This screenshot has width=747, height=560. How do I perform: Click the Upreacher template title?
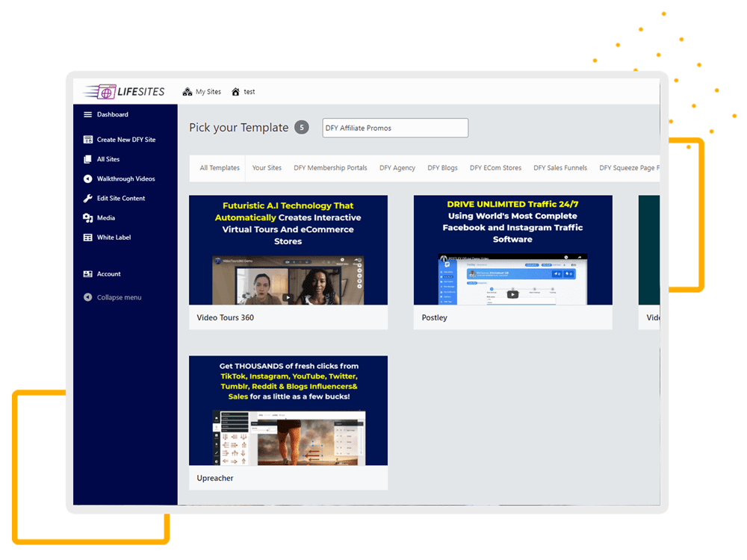[215, 478]
